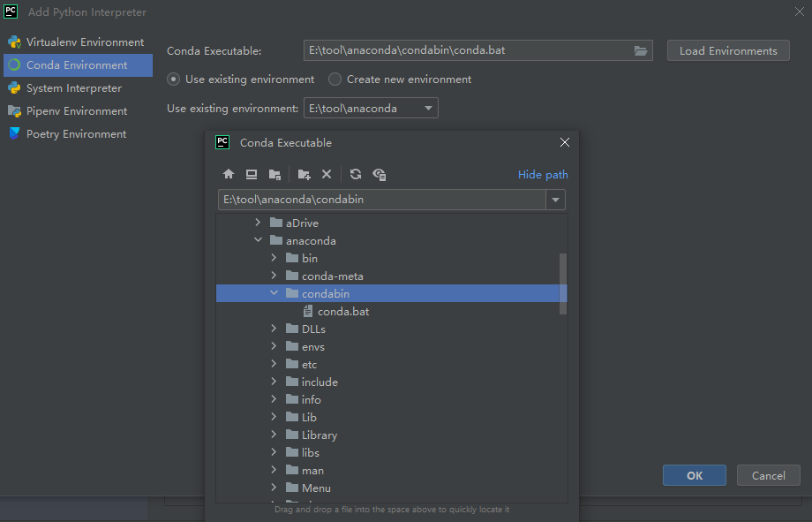
Task: Select the Create new environment radio button
Action: click(335, 79)
